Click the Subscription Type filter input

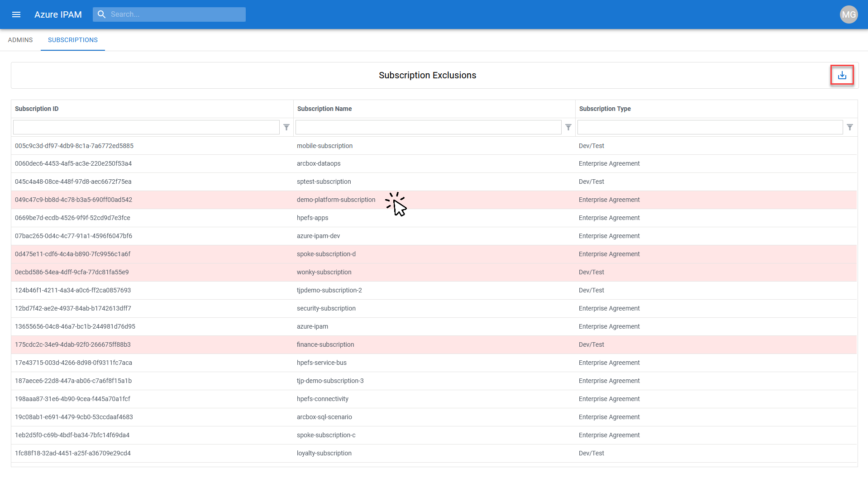[710, 127]
